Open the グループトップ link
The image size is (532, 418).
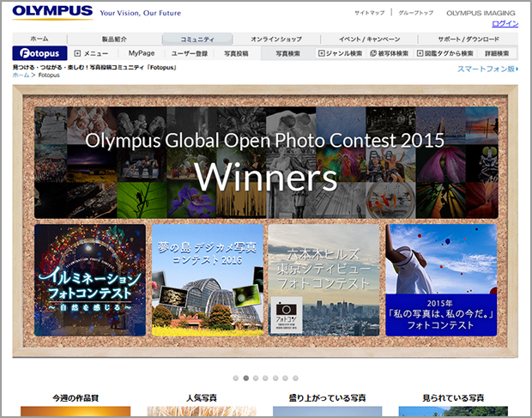click(415, 13)
